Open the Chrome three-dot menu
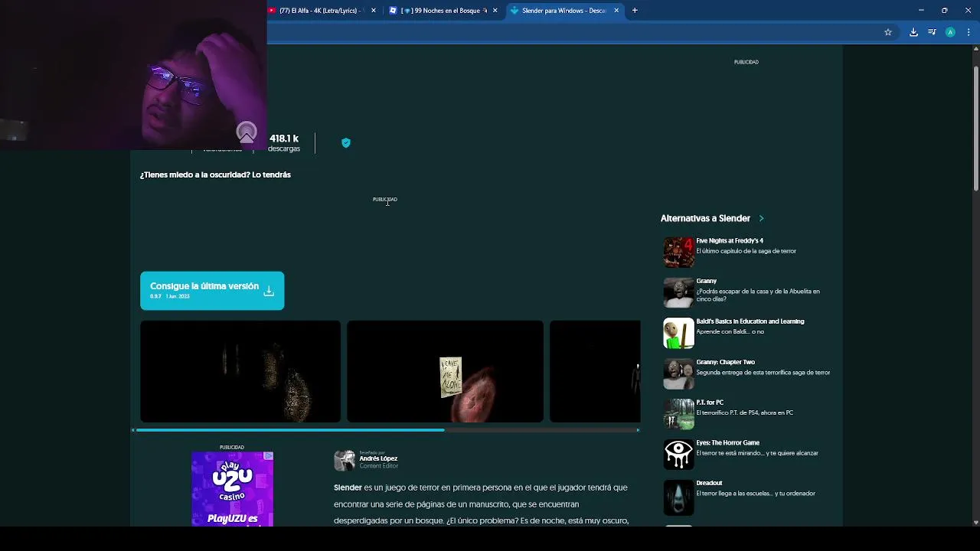This screenshot has width=980, height=551. [x=969, y=32]
